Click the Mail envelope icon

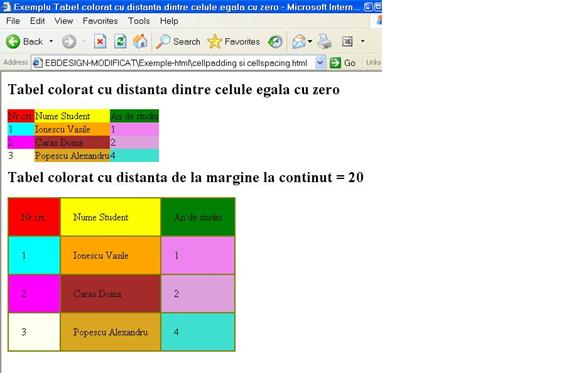click(x=299, y=42)
